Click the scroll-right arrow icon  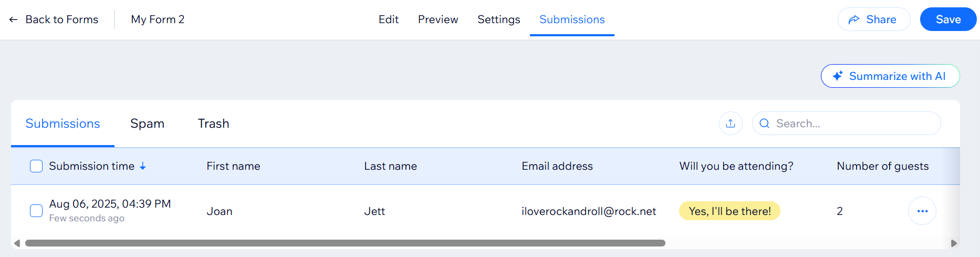954,243
